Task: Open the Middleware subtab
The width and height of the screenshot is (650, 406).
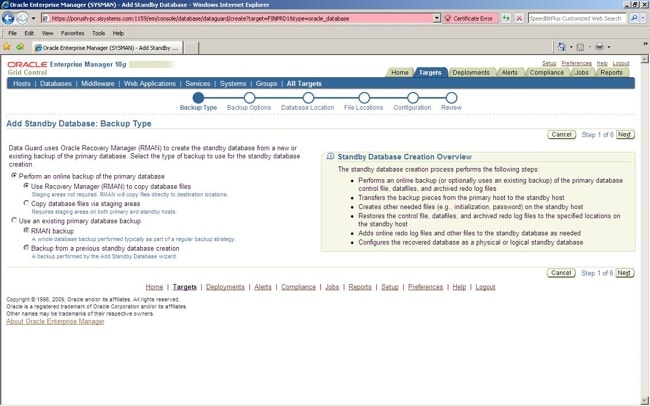Action: [97, 84]
